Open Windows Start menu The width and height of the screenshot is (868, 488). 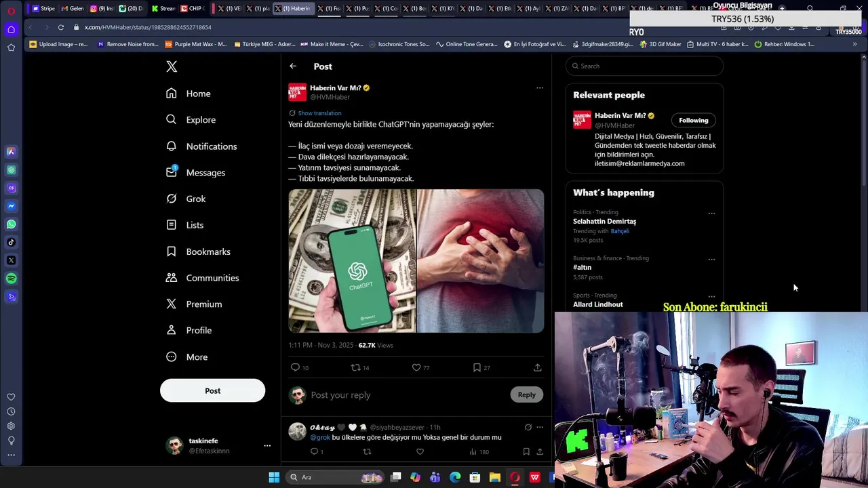[274, 477]
